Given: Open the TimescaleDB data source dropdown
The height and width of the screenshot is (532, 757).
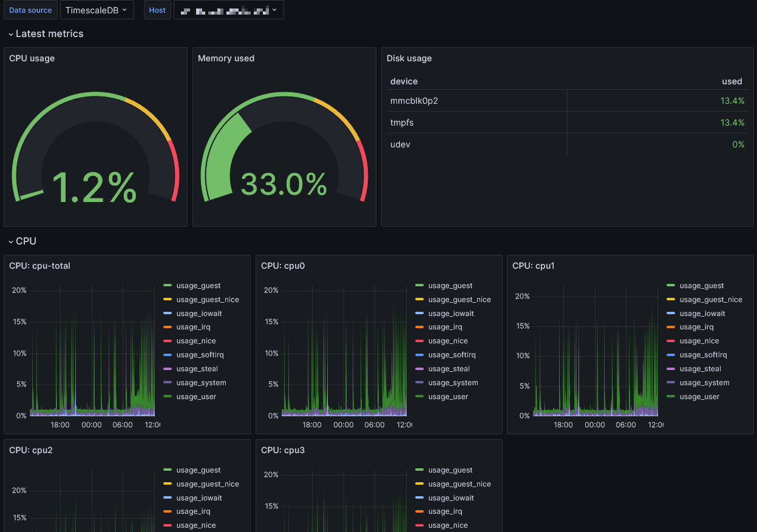Looking at the screenshot, I should pyautogui.click(x=97, y=10).
